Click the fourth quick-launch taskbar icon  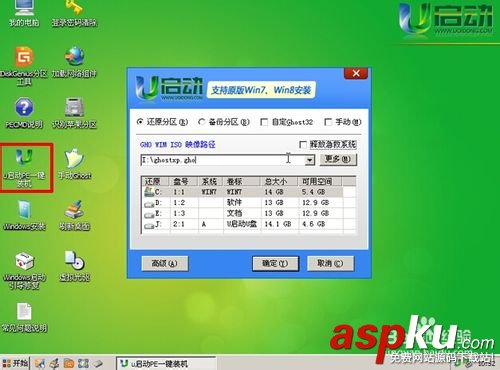point(83,364)
